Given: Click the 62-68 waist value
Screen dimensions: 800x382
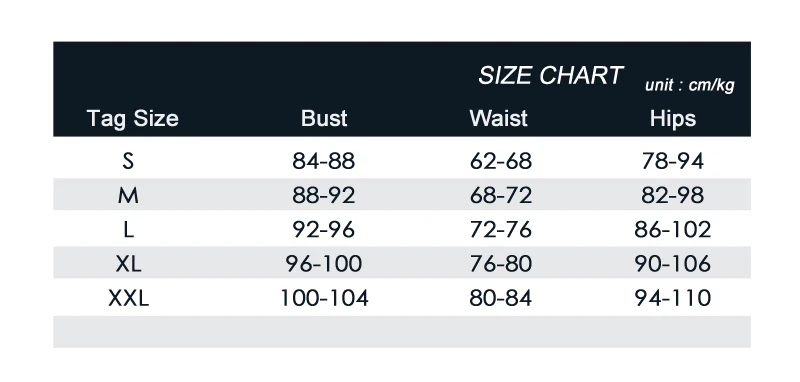Looking at the screenshot, I should (x=501, y=161).
